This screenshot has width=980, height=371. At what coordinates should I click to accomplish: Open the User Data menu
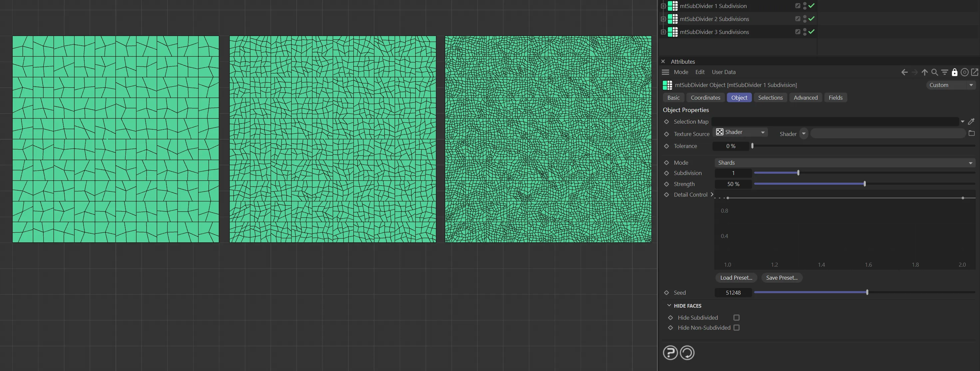coord(723,72)
